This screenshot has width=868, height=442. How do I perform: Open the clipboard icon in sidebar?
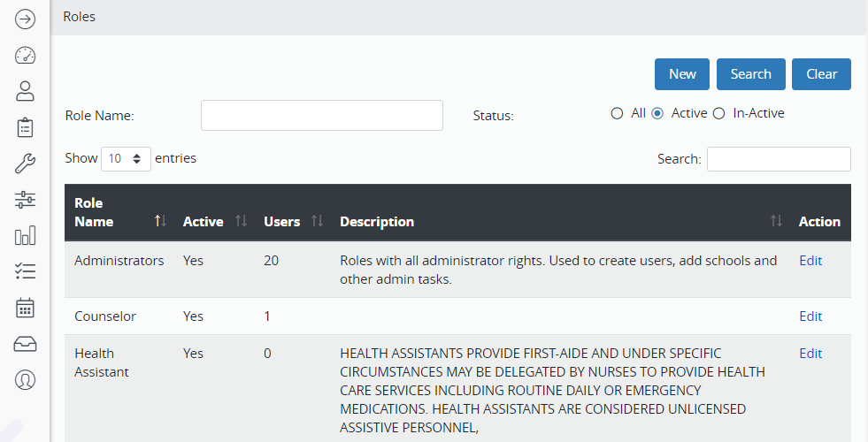click(x=25, y=127)
